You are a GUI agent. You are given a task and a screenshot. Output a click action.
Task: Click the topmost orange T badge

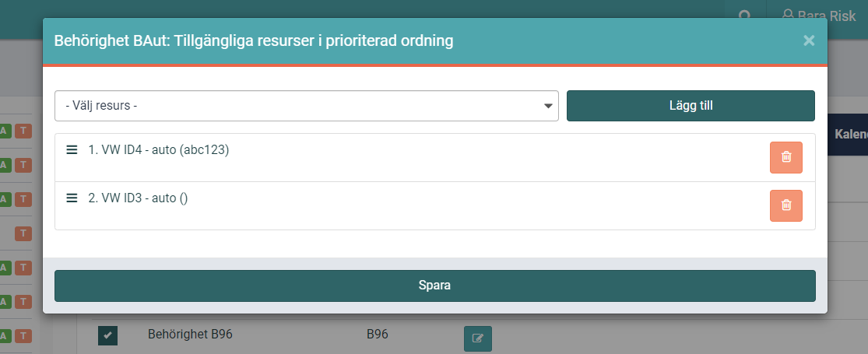tap(23, 131)
